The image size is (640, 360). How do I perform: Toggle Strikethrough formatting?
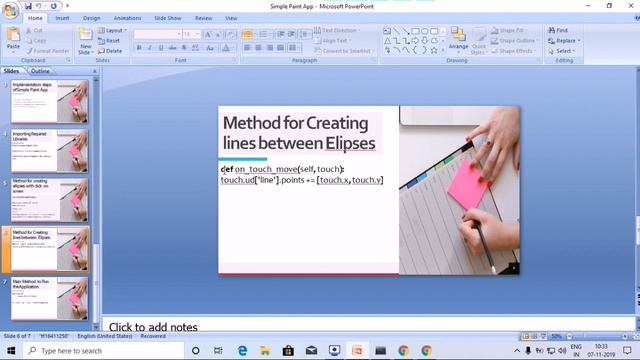[x=173, y=48]
